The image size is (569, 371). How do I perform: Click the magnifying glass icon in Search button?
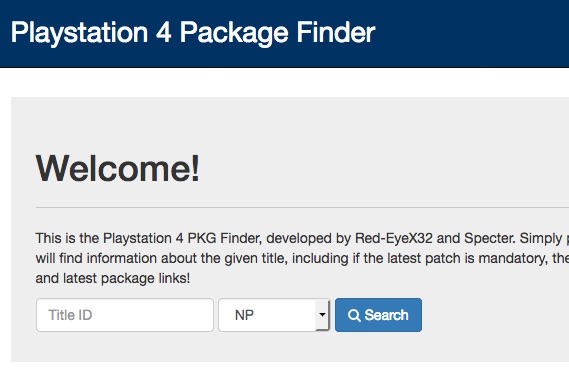coord(354,315)
